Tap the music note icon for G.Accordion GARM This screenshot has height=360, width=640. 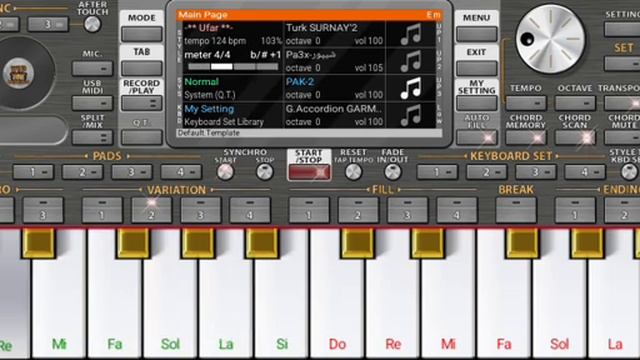(x=410, y=115)
